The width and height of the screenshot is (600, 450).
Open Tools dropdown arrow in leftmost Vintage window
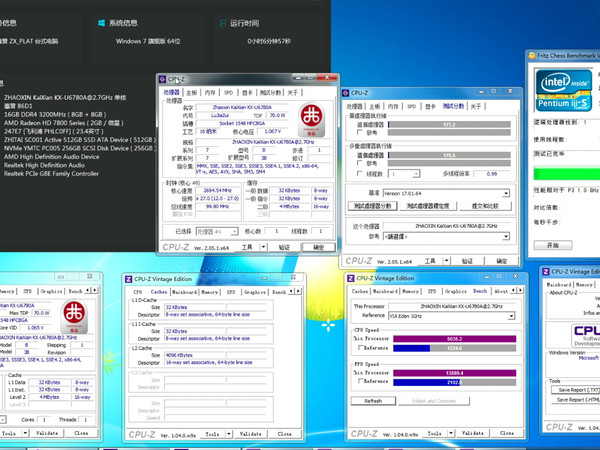25,433
